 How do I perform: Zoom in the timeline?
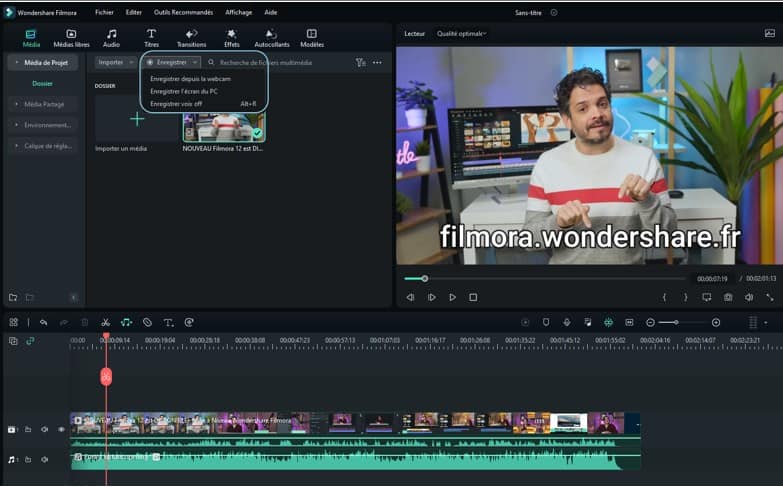pos(716,323)
